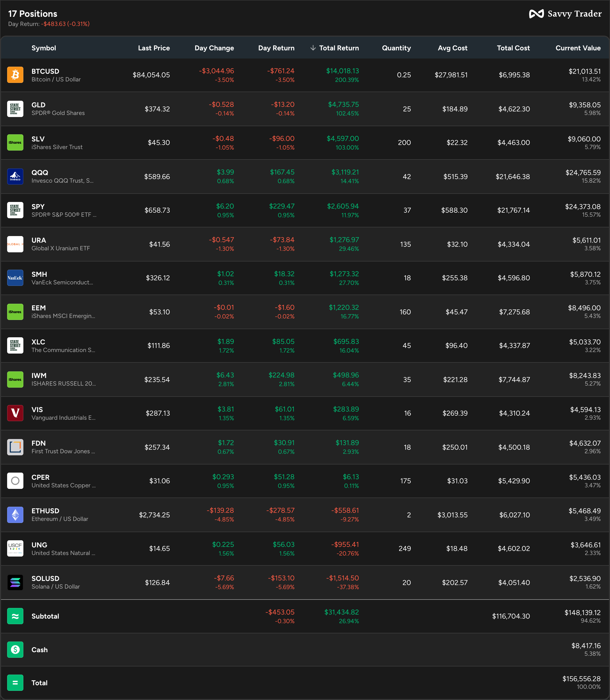Sort positions by Day Change column
The width and height of the screenshot is (610, 700).
(x=214, y=48)
